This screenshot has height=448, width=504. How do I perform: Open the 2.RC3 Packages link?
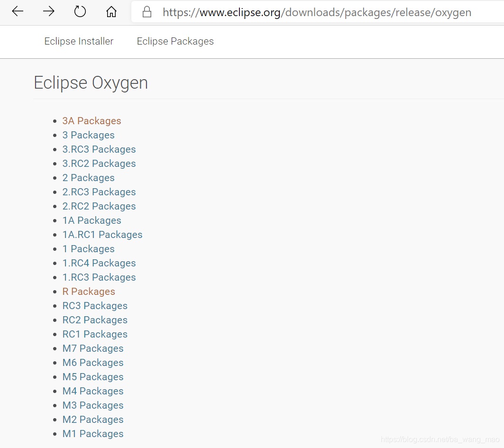(99, 192)
